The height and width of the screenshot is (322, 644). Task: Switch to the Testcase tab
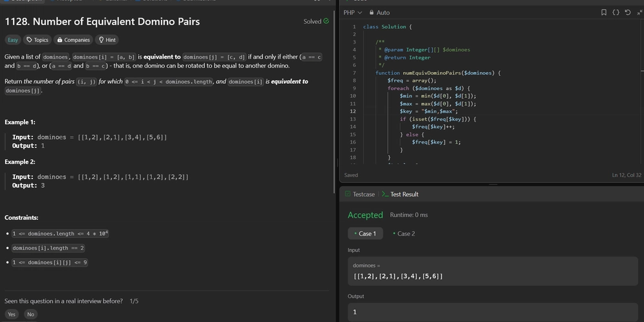[359, 194]
